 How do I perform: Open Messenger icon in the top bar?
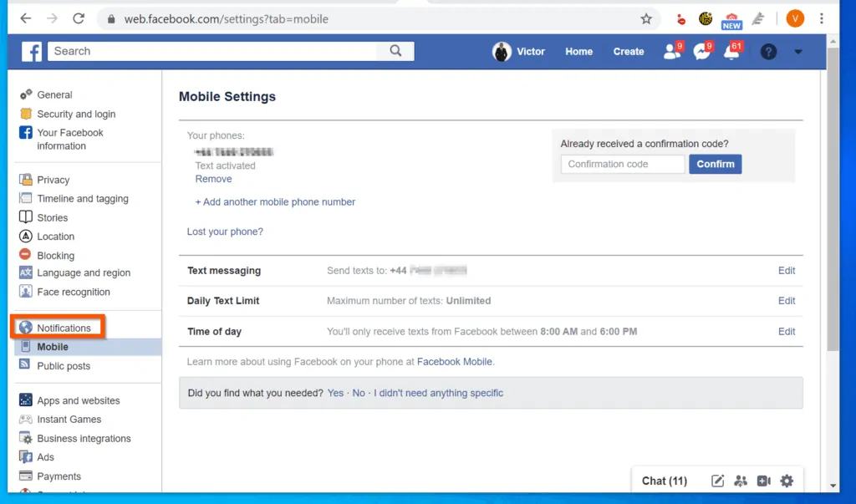(x=701, y=51)
